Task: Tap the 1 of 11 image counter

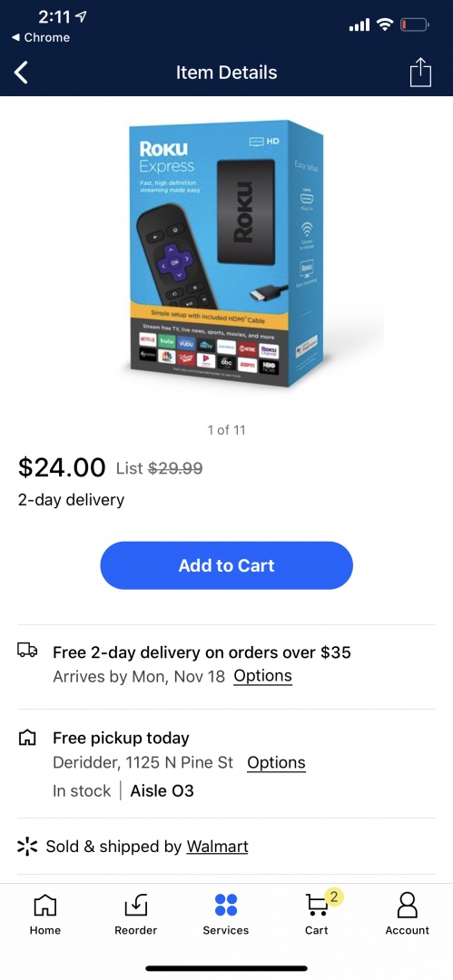Action: (x=227, y=430)
